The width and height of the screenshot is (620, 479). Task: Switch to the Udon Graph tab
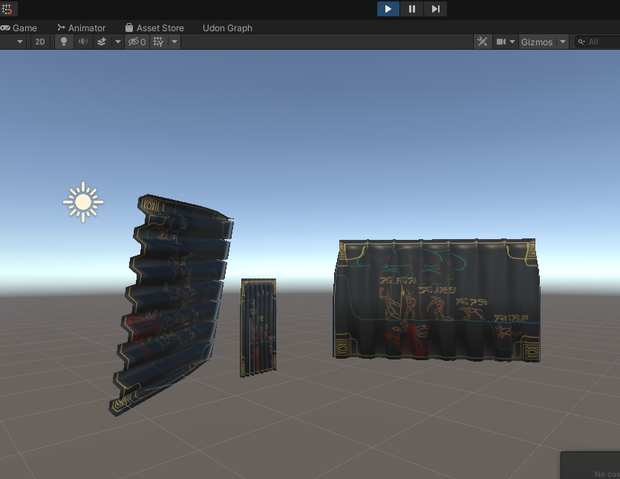227,28
